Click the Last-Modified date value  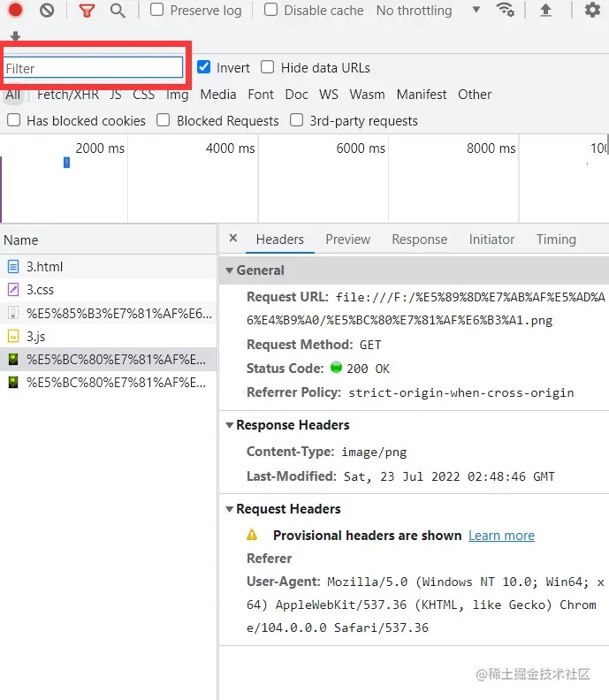(x=449, y=476)
